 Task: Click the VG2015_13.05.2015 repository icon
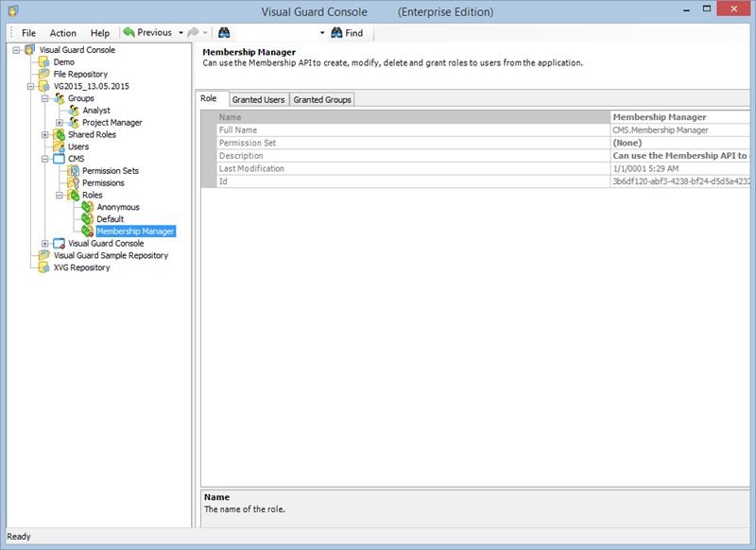(x=43, y=86)
